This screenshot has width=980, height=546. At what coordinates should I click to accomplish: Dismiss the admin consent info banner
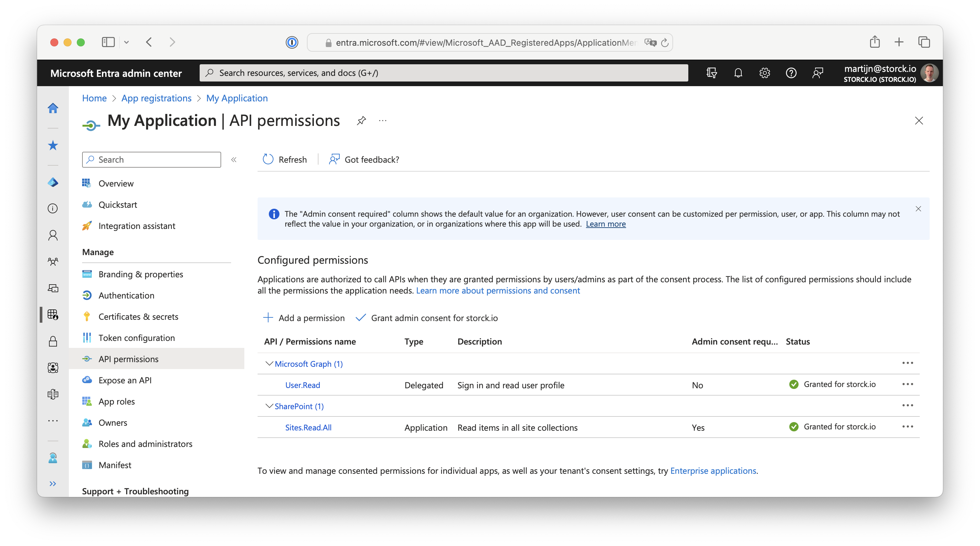[x=918, y=209]
